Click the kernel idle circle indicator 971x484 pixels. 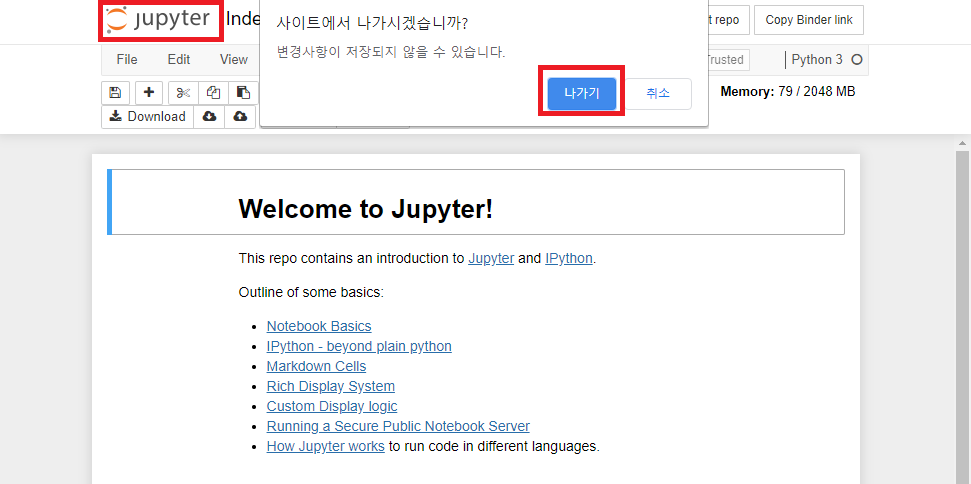pos(856,60)
